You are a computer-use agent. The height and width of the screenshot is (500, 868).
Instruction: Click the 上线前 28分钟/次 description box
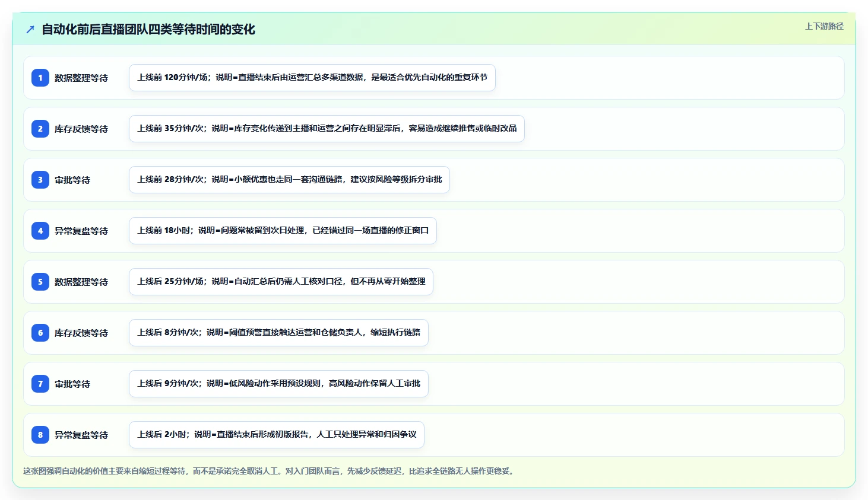[289, 180]
